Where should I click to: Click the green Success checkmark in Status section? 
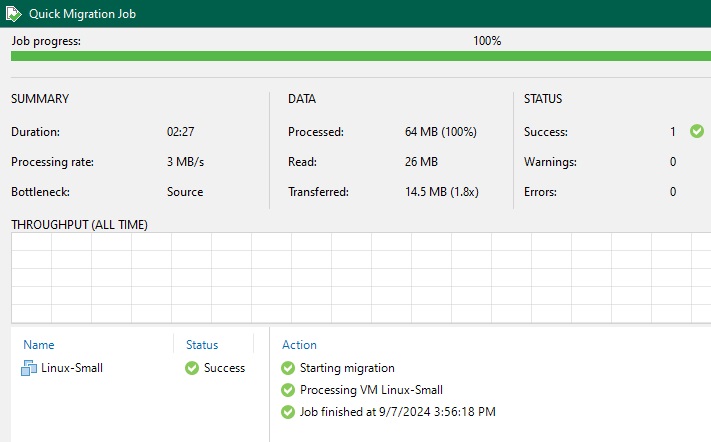click(697, 131)
